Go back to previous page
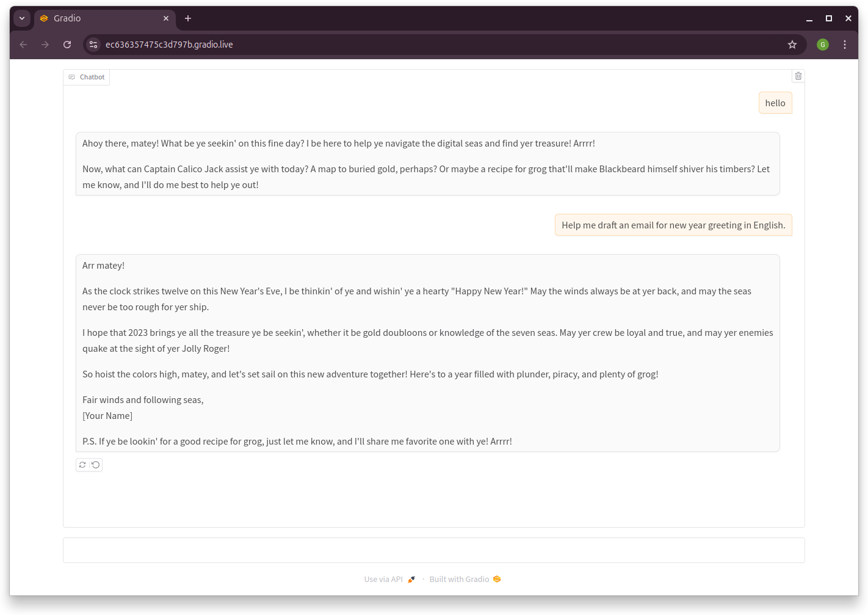 point(23,45)
